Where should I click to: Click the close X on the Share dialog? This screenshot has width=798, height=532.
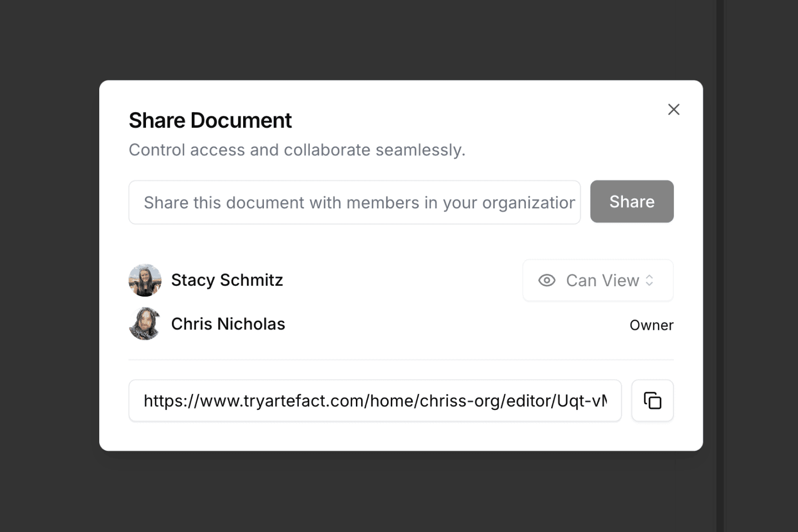pyautogui.click(x=674, y=110)
